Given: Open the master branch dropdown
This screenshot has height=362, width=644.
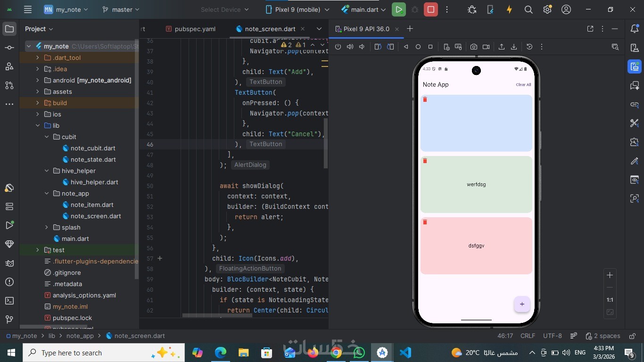Looking at the screenshot, I should [121, 9].
